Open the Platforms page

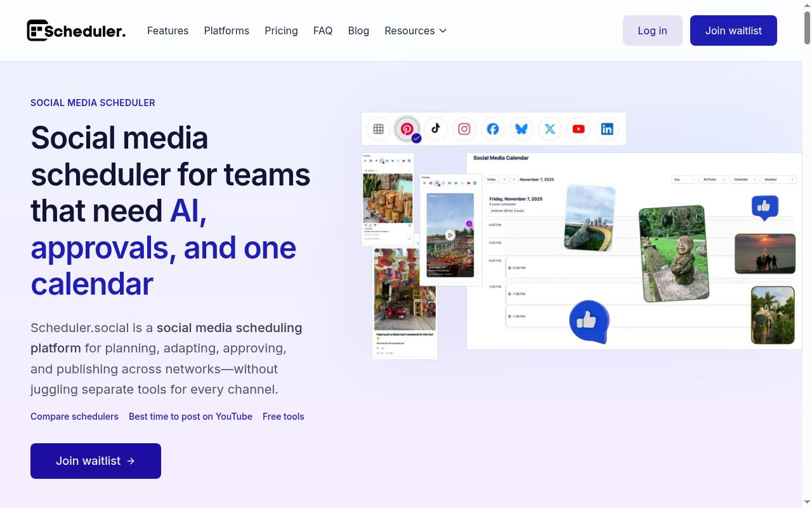226,30
